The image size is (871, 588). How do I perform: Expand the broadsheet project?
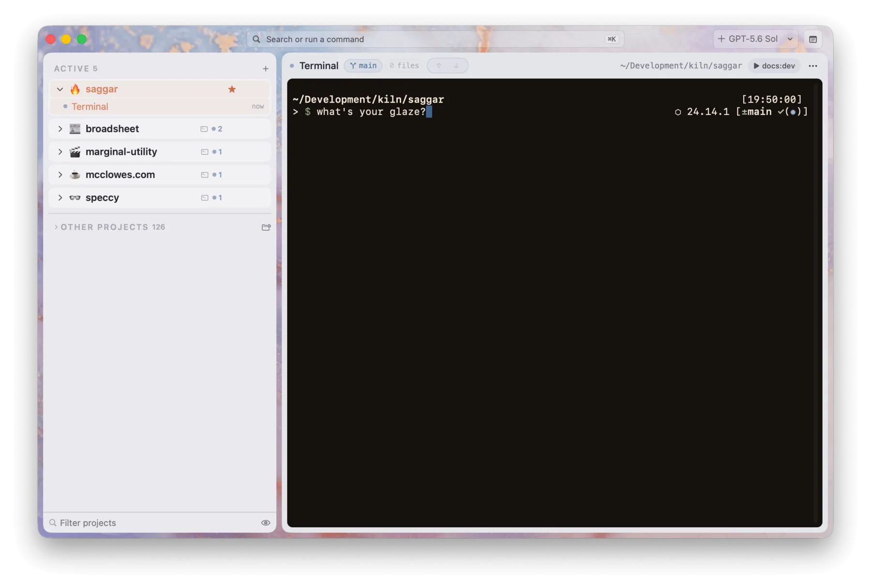pos(60,129)
